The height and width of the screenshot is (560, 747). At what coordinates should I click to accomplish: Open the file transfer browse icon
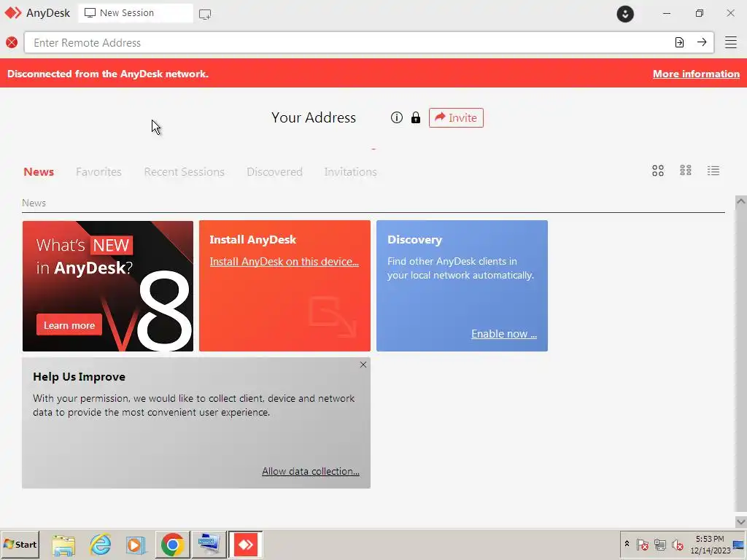[679, 42]
